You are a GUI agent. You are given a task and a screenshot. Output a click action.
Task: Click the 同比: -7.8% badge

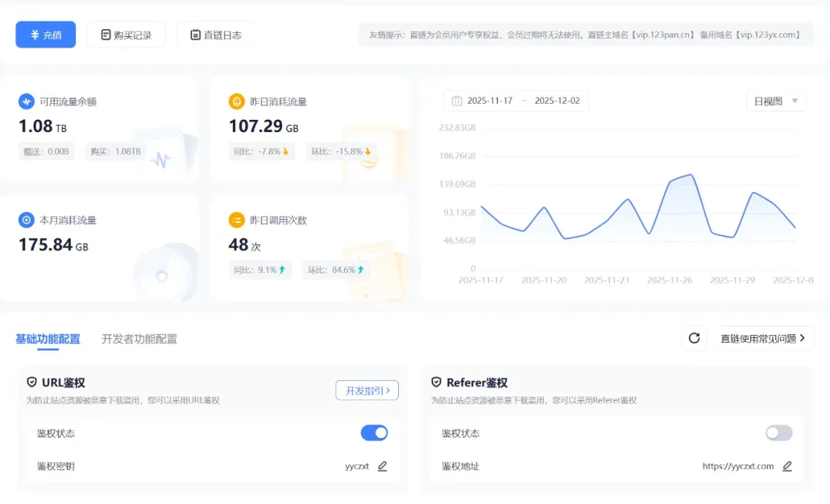point(261,151)
